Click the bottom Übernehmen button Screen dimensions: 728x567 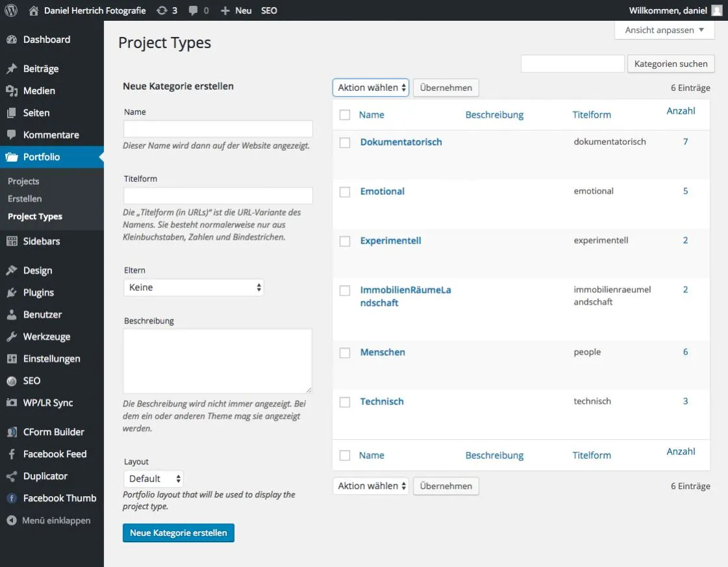(446, 486)
